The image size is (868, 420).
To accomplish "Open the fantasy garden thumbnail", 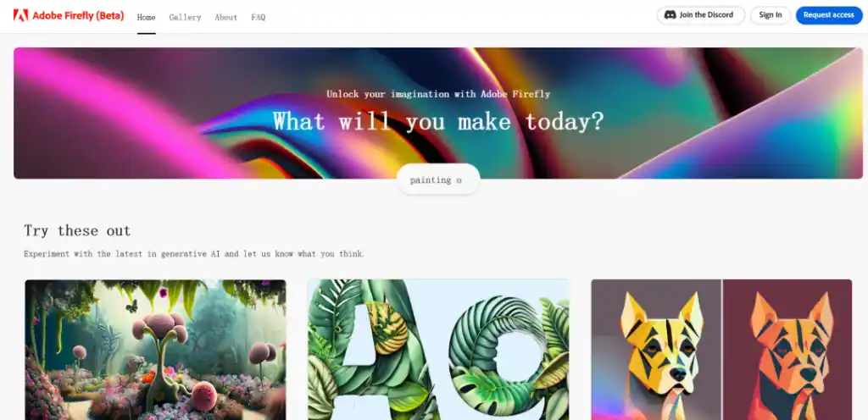I will [156, 349].
